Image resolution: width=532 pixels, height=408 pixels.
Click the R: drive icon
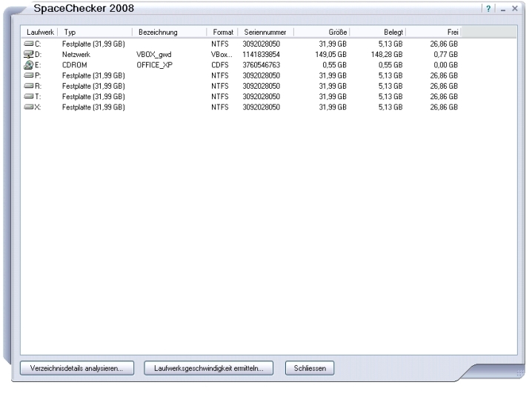29,81
